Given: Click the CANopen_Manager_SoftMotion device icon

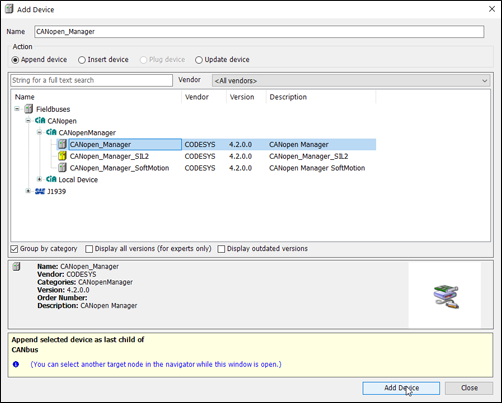Looking at the screenshot, I should click(62, 167).
